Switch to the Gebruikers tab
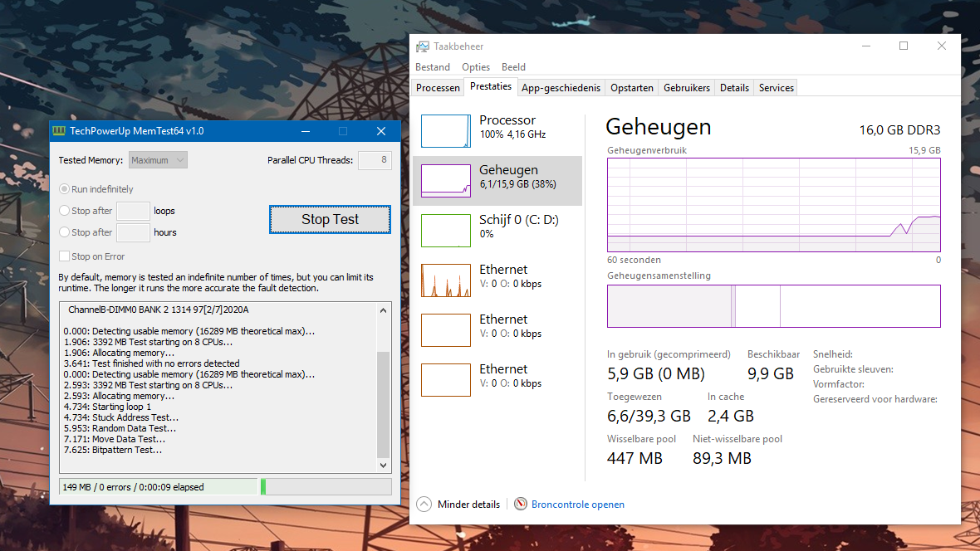Image resolution: width=980 pixels, height=551 pixels. coord(687,87)
